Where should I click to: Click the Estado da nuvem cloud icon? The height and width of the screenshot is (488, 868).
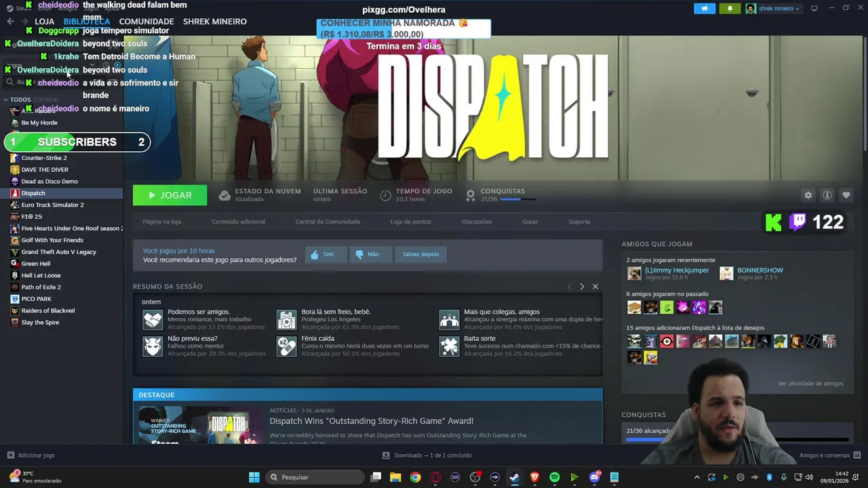[224, 195]
